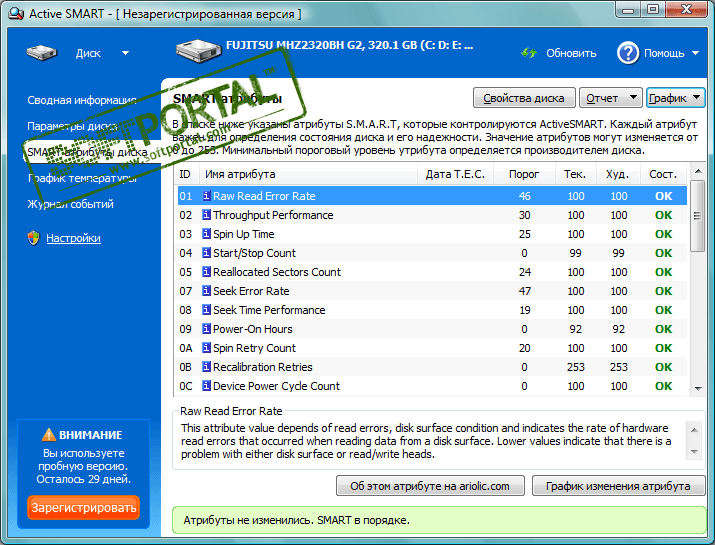Viewport: 715px width, 545px height.
Task: Click the orange Зарегистрировать button
Action: coord(83,508)
